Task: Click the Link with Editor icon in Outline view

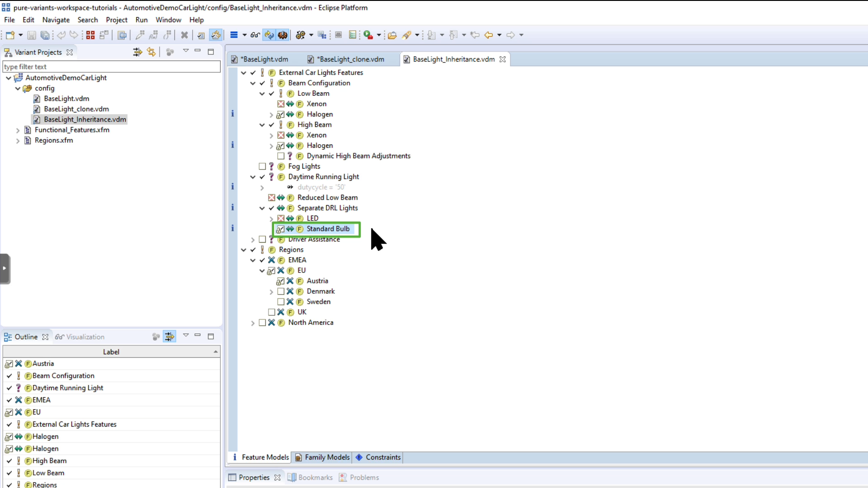Action: pyautogui.click(x=169, y=337)
